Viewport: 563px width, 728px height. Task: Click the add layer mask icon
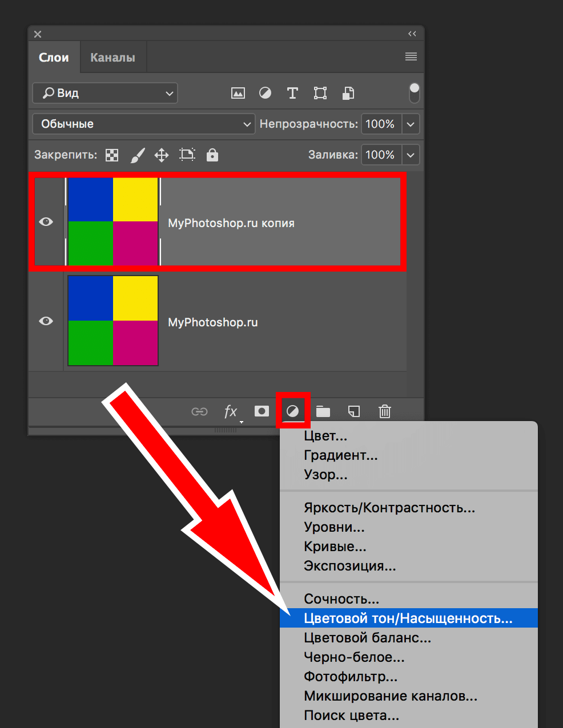(262, 411)
